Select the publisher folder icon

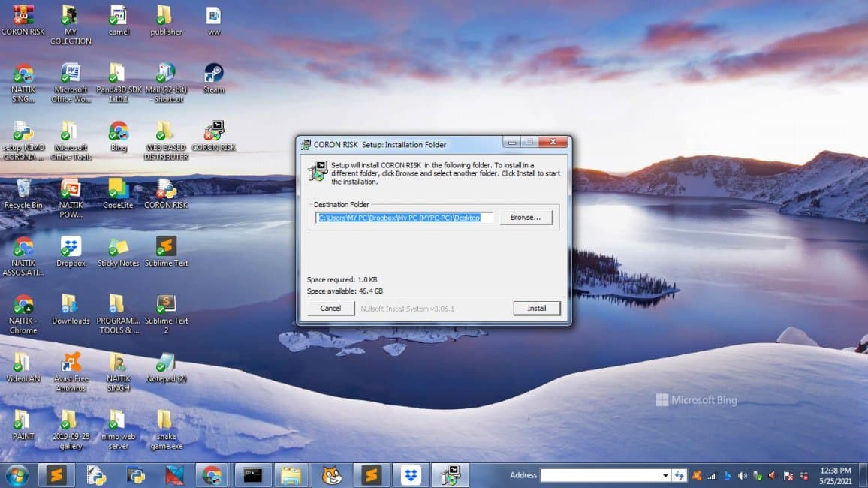tap(166, 20)
